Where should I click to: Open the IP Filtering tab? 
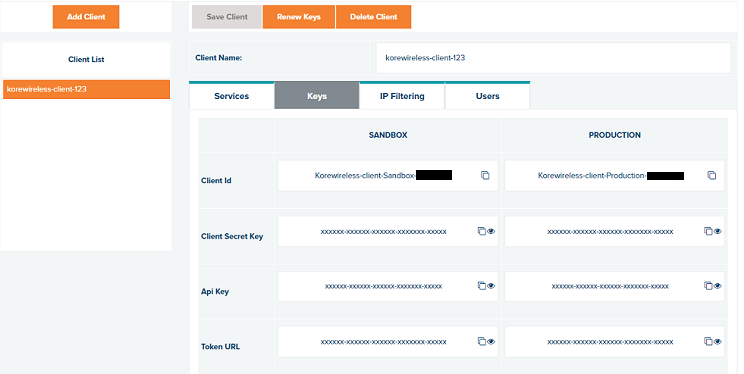pyautogui.click(x=402, y=96)
